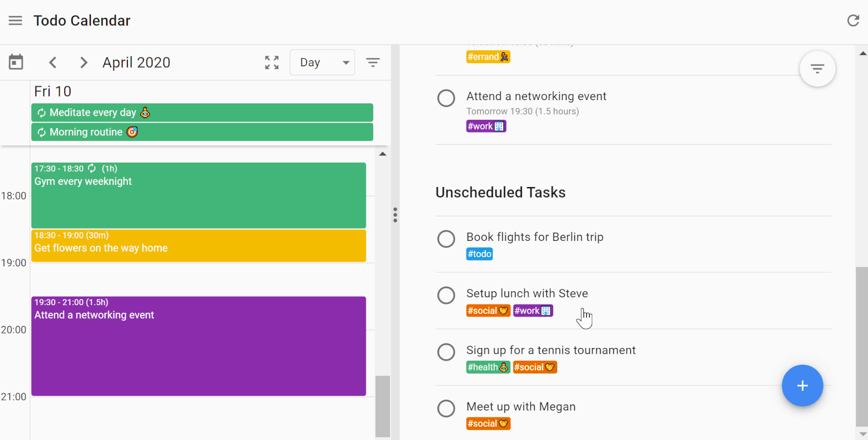Click the refresh icon in top bar

coord(853,21)
